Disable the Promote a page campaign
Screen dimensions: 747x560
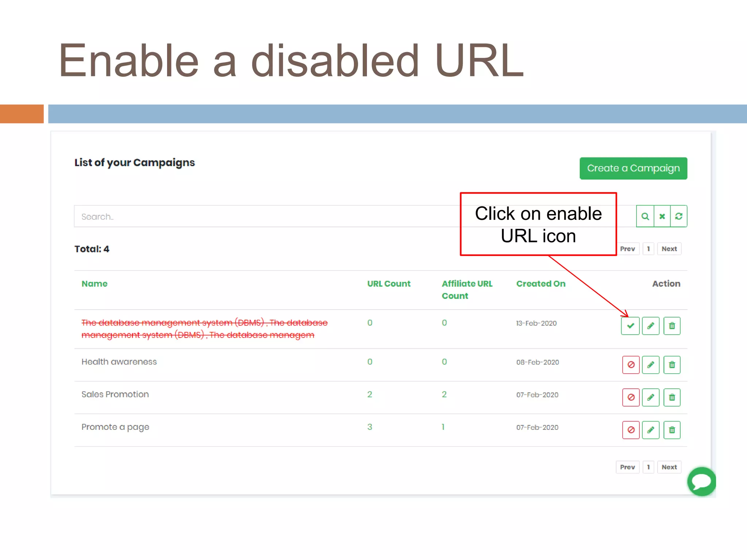pos(631,430)
